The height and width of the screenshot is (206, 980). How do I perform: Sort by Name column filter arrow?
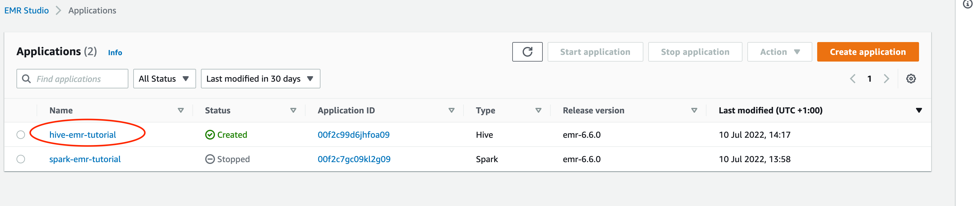[181, 110]
